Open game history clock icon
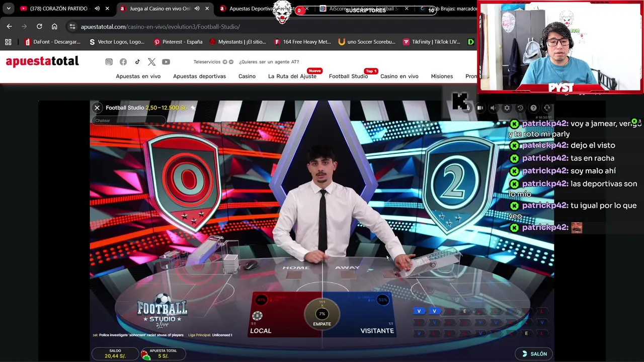This screenshot has height=362, width=644. 520,108
